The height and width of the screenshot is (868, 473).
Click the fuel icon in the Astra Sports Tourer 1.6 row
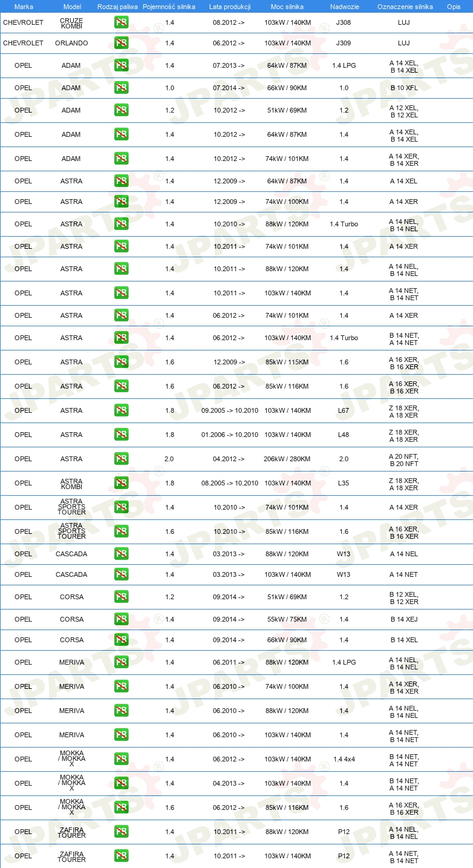(x=121, y=531)
